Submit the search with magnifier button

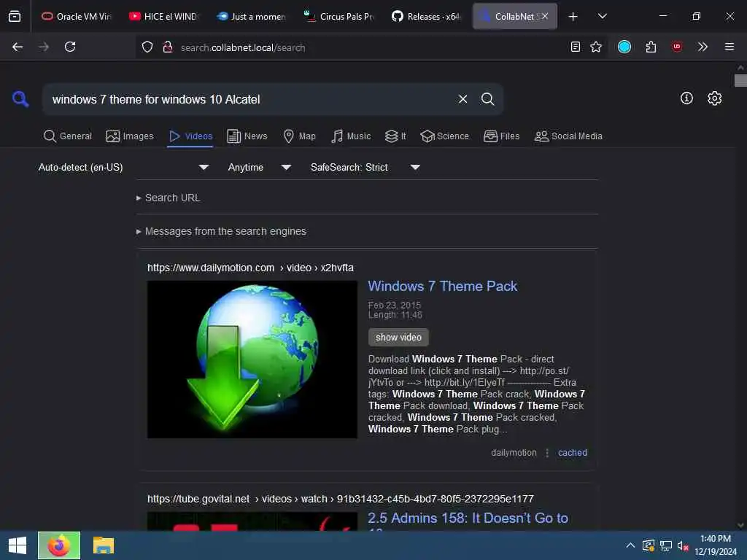[x=487, y=99]
